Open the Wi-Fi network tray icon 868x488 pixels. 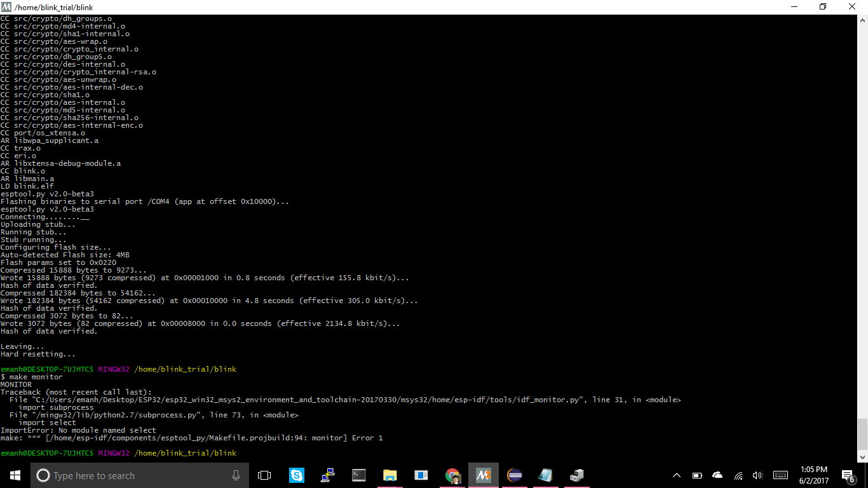(738, 475)
